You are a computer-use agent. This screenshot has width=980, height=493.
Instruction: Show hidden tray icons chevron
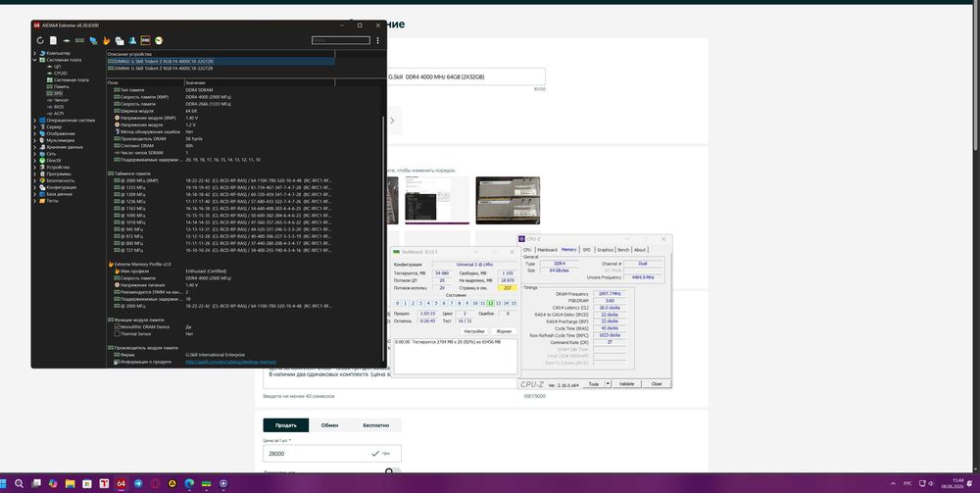(893, 483)
